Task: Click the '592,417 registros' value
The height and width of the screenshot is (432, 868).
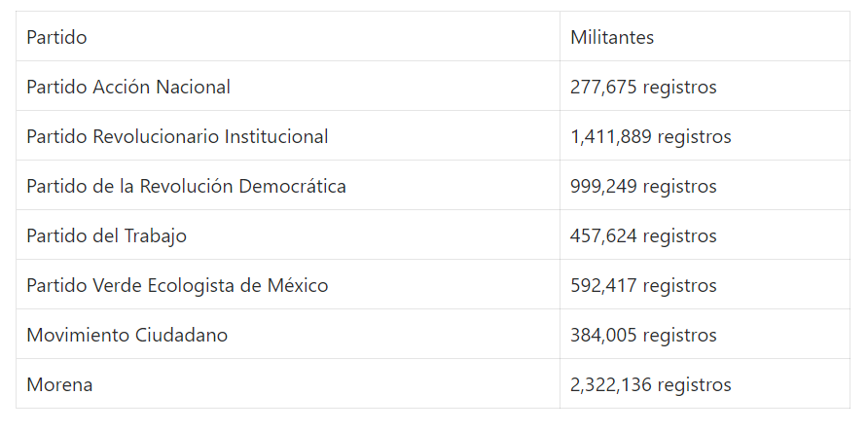Action: click(x=643, y=285)
